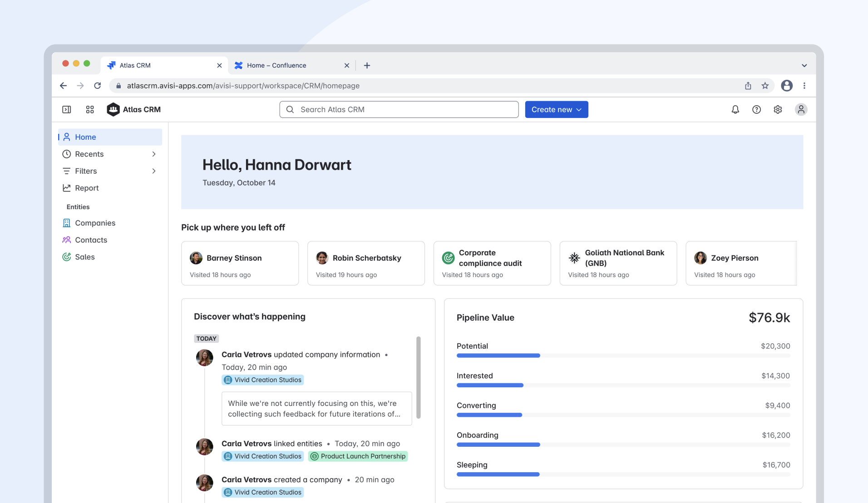This screenshot has width=868, height=503.
Task: Reload the page
Action: point(97,86)
